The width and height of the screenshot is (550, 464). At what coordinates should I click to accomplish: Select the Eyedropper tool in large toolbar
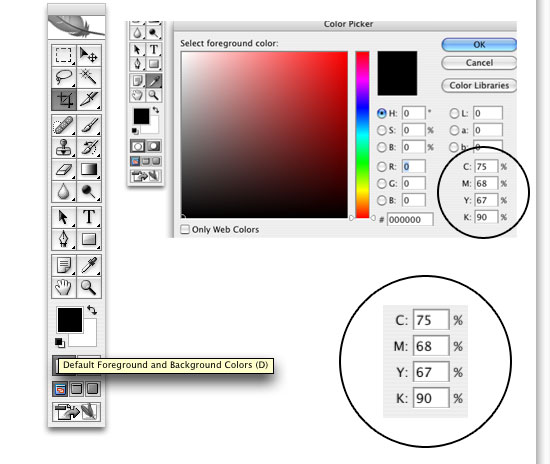pyautogui.click(x=89, y=265)
